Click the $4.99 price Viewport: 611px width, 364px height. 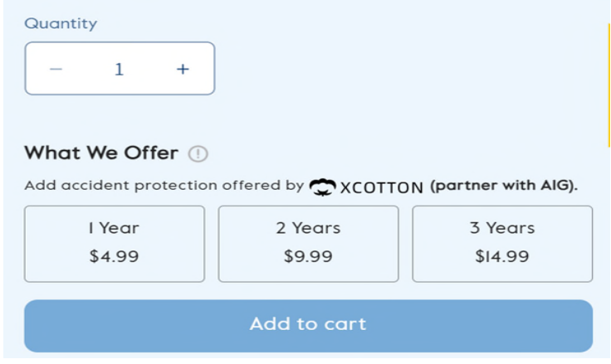click(115, 256)
